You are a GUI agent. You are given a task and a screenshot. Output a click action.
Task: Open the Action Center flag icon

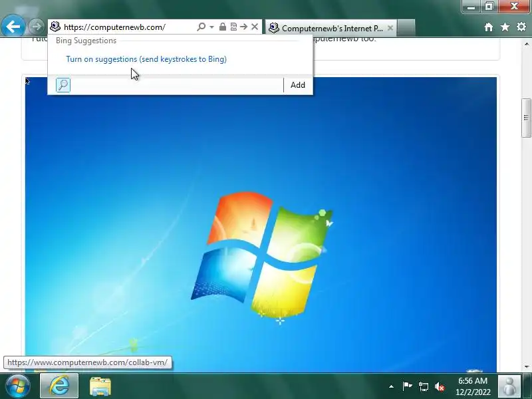pos(407,386)
